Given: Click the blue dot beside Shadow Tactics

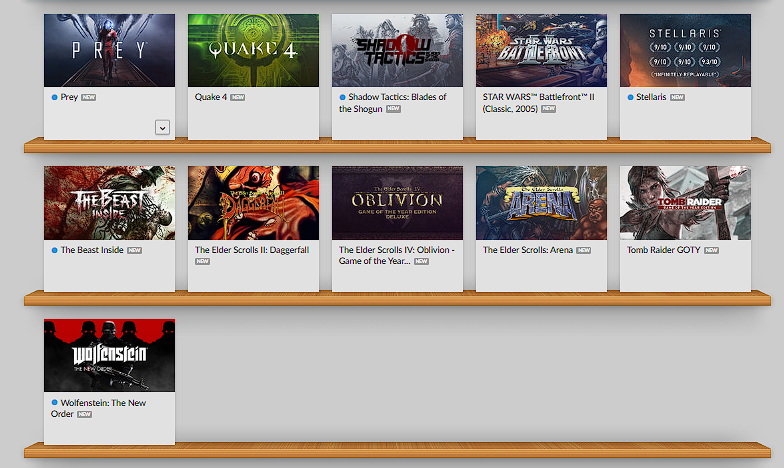Looking at the screenshot, I should pyautogui.click(x=342, y=98).
